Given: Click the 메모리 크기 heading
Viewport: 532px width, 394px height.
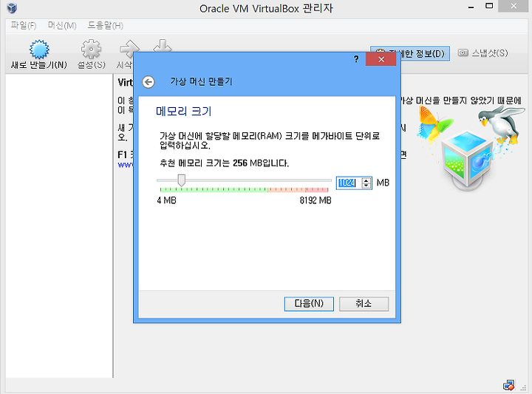Looking at the screenshot, I should pos(183,112).
